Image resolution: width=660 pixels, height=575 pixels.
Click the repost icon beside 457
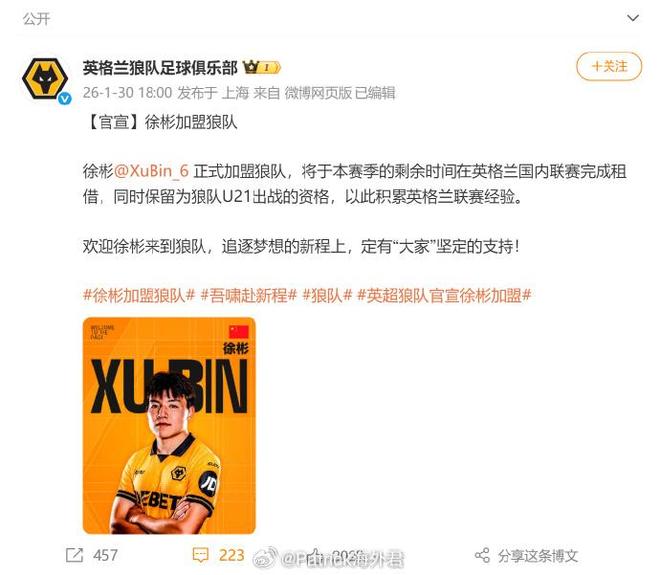click(75, 555)
